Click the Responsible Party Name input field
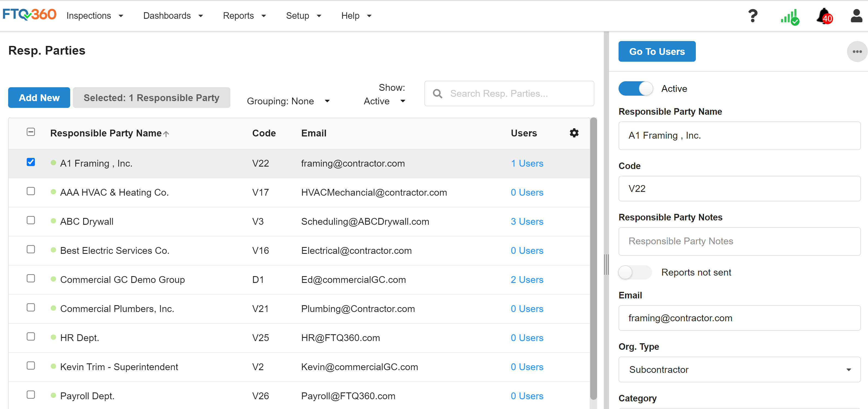The height and width of the screenshot is (409, 868). pos(739,136)
